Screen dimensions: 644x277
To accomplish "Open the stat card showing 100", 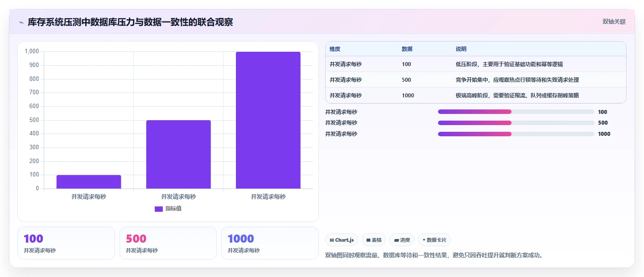I will click(66, 243).
